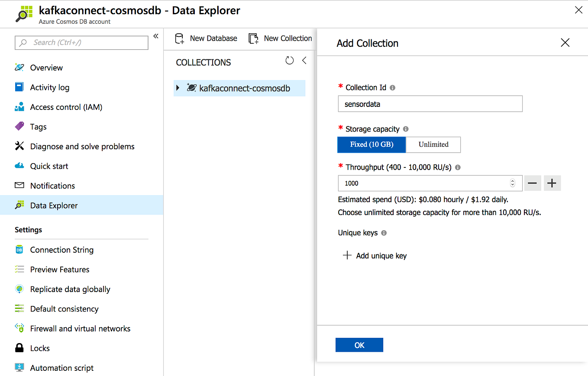Switch storage capacity to Unlimited

click(433, 145)
